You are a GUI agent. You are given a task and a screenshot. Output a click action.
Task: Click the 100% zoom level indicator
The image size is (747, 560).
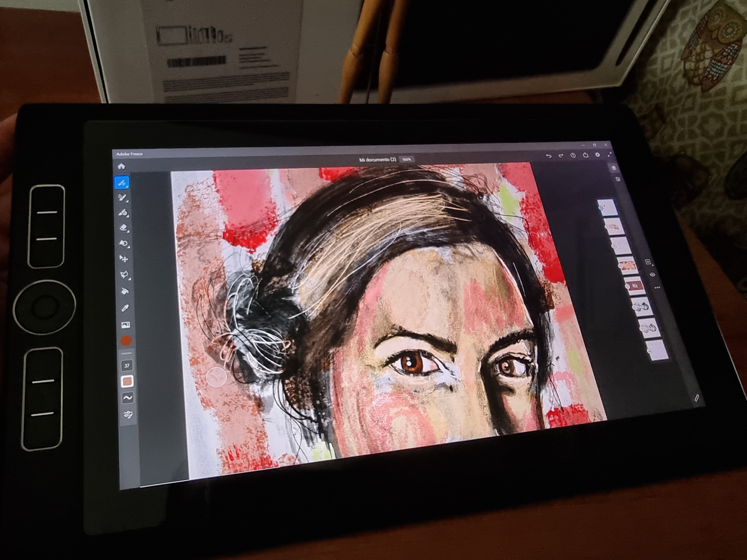407,159
